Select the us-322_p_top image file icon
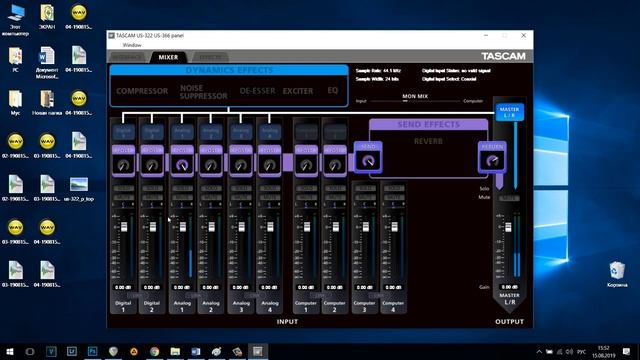The width and height of the screenshot is (640, 360). (79, 189)
